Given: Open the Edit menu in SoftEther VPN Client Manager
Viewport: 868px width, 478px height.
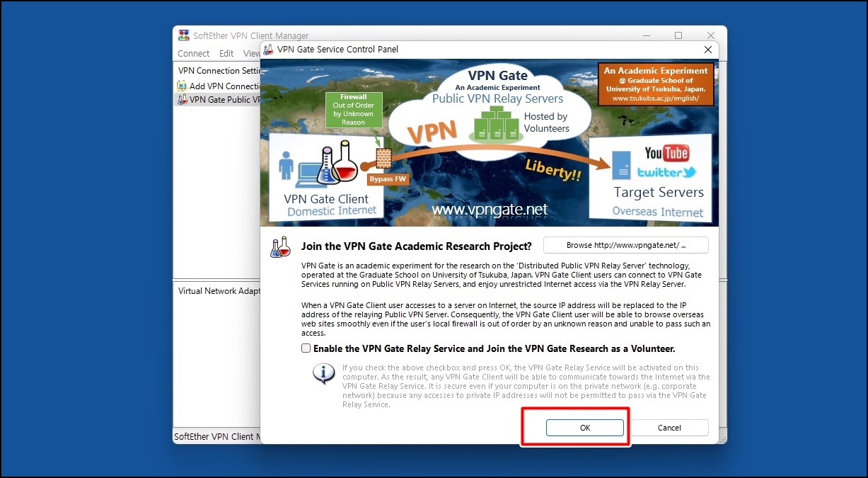Looking at the screenshot, I should pyautogui.click(x=226, y=53).
